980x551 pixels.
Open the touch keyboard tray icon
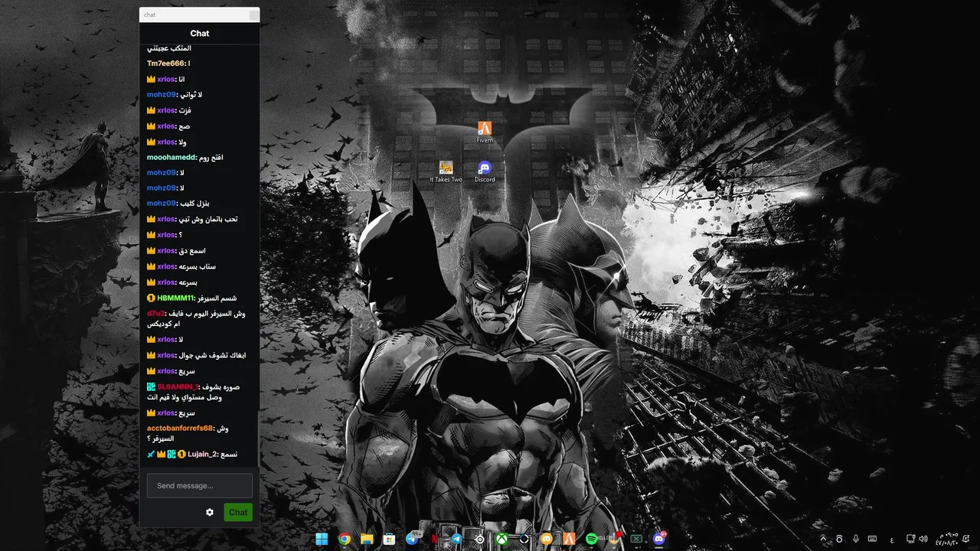(872, 539)
